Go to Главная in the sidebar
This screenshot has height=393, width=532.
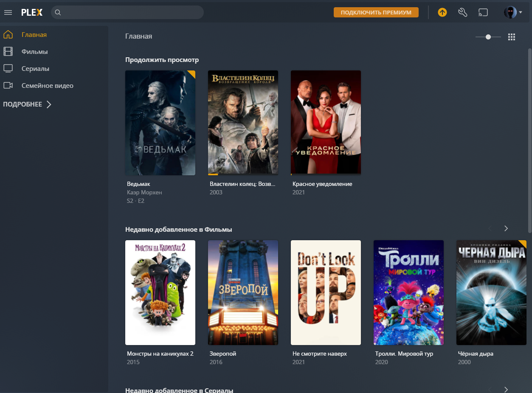click(x=34, y=35)
